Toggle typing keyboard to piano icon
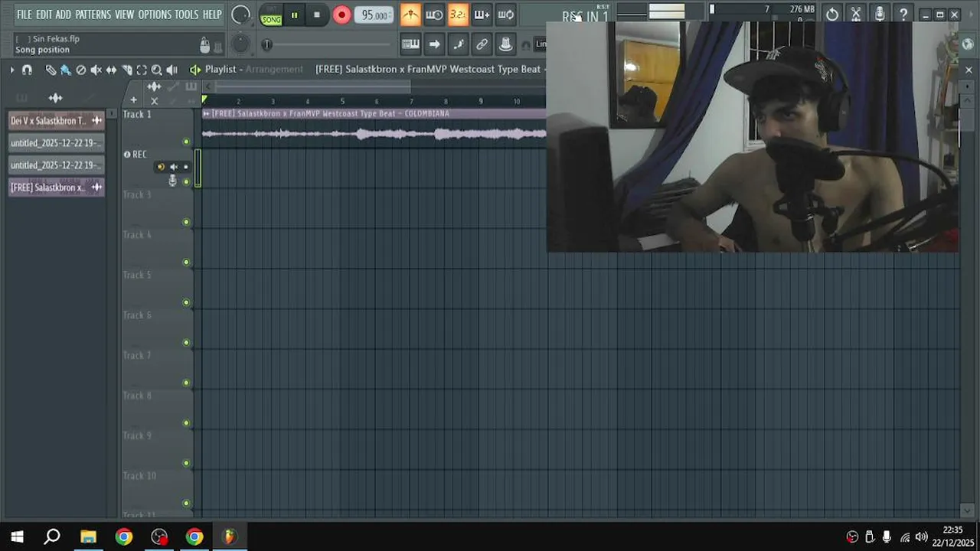Screen dimensions: 980x551 (410, 44)
